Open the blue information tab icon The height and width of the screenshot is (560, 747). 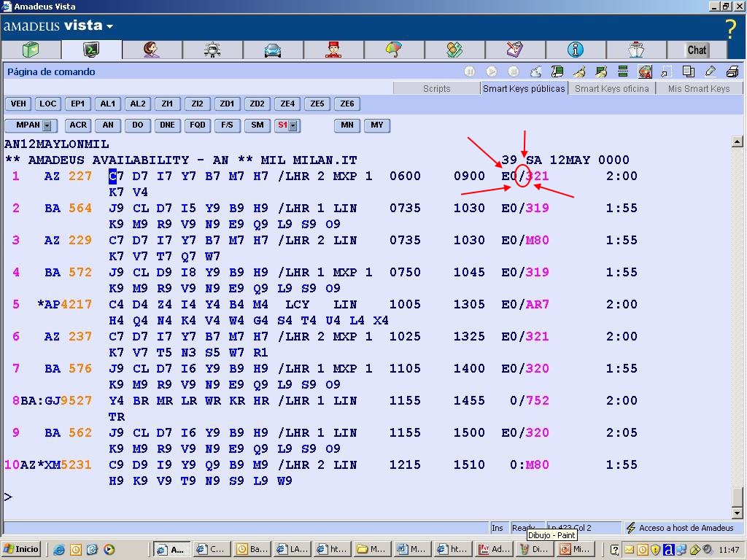(575, 50)
